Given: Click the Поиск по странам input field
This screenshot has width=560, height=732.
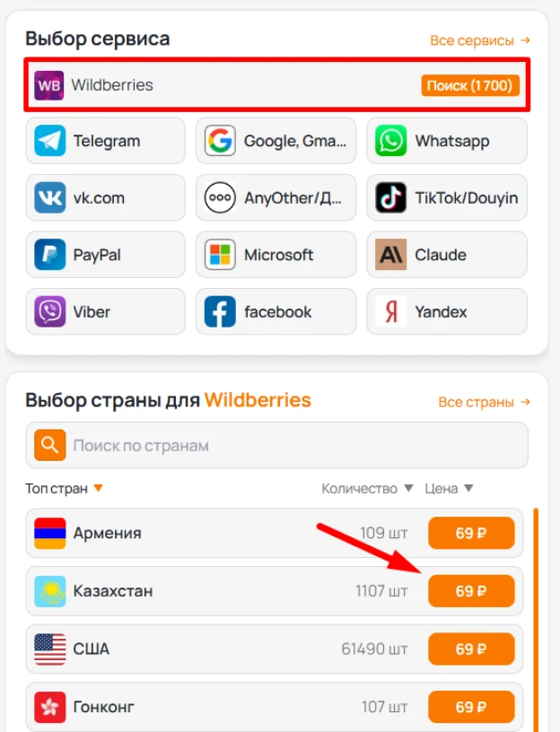Looking at the screenshot, I should pyautogui.click(x=277, y=445).
